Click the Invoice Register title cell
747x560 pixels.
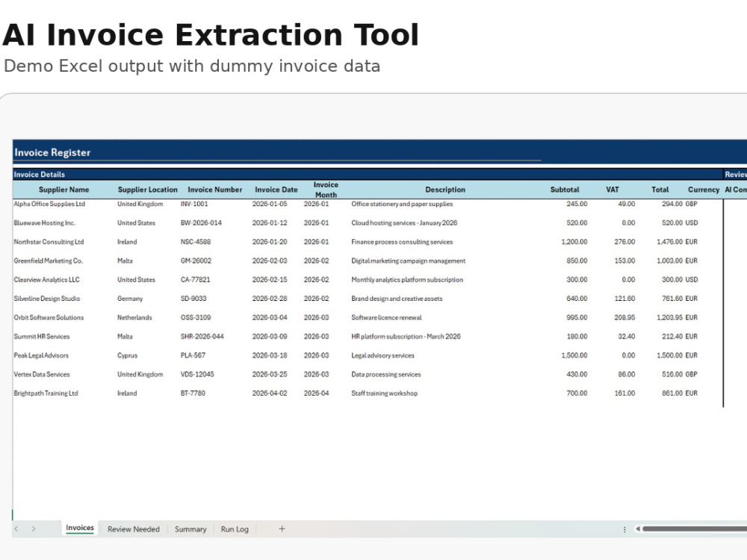pos(52,152)
